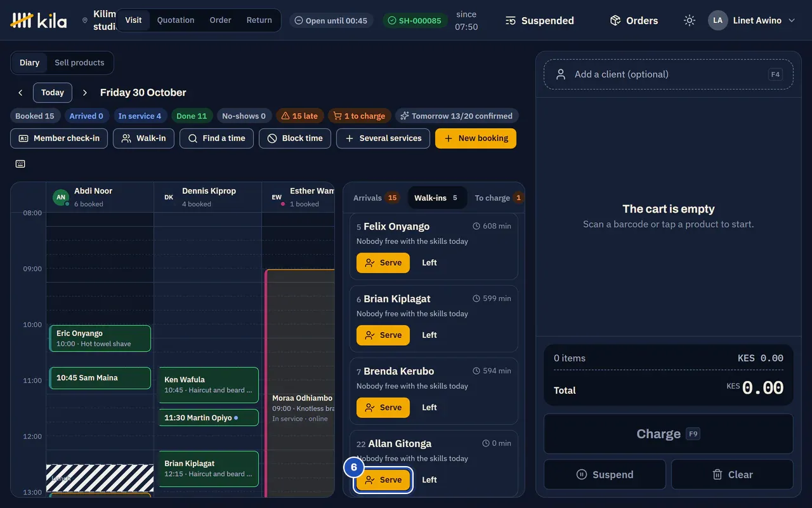
Task: Open the Linet Awino account menu
Action: [752, 20]
